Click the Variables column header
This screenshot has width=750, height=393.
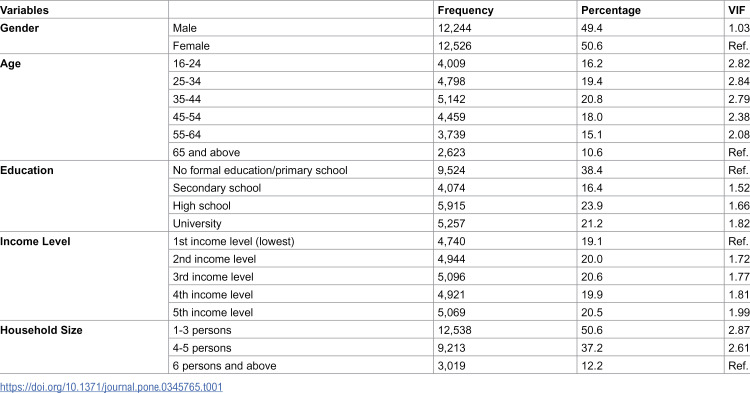(x=24, y=10)
